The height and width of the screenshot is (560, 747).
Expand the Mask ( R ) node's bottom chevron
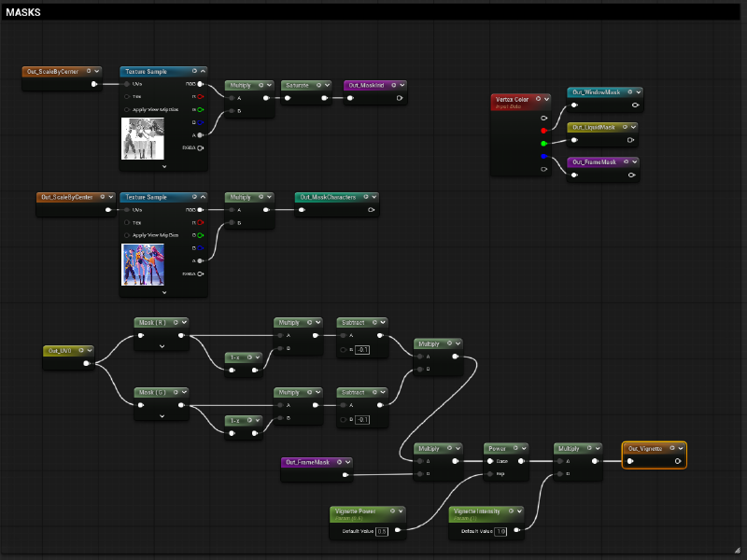click(x=162, y=346)
